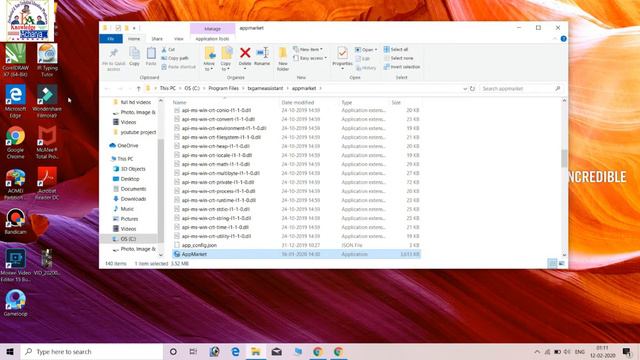Click Select none
Viewport: 640px width, 360px height.
tap(398, 58)
